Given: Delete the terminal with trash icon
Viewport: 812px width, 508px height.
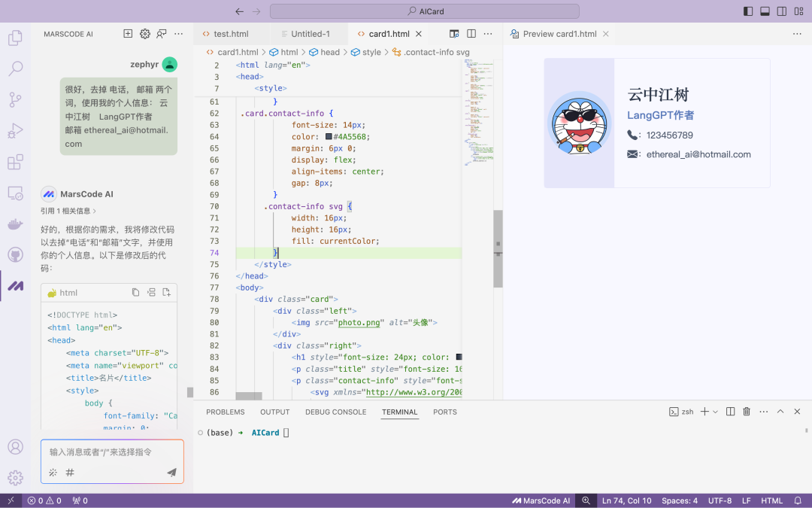Looking at the screenshot, I should pyautogui.click(x=747, y=412).
